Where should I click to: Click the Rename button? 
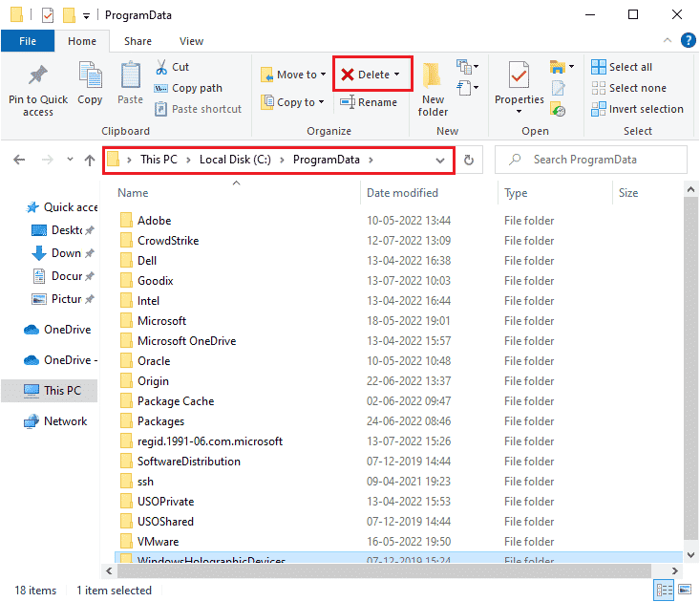tap(369, 102)
